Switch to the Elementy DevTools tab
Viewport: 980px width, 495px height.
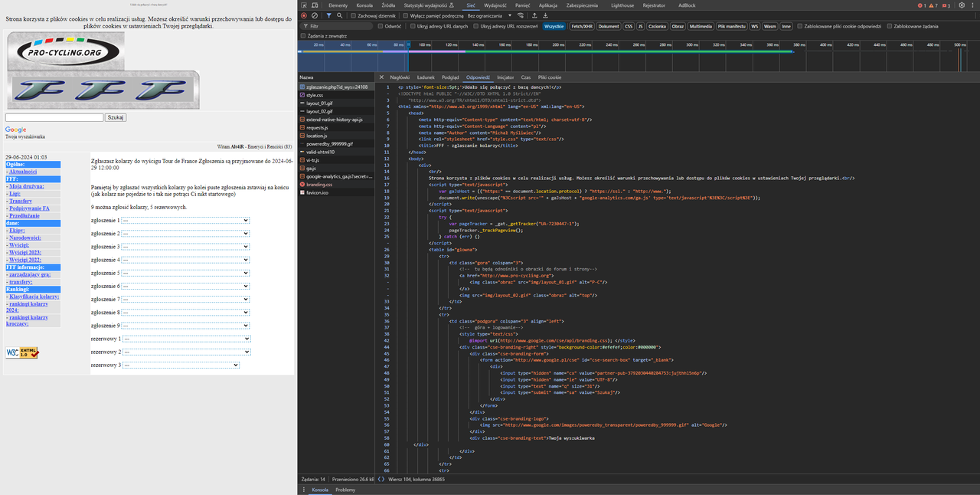[338, 5]
